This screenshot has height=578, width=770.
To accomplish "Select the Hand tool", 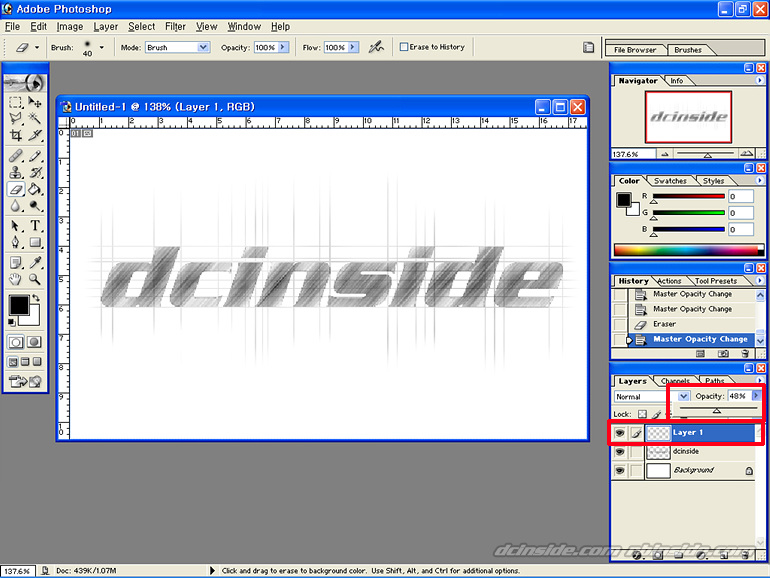I will 16,279.
